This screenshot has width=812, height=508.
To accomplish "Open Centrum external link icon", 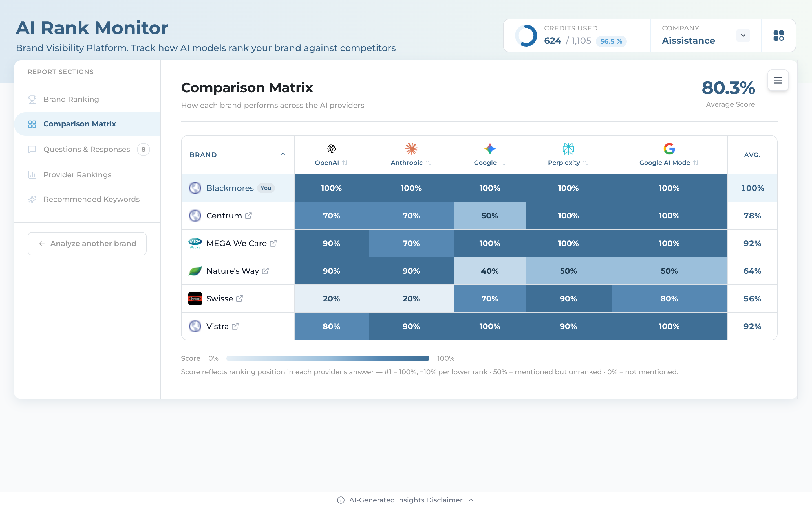I will (248, 216).
